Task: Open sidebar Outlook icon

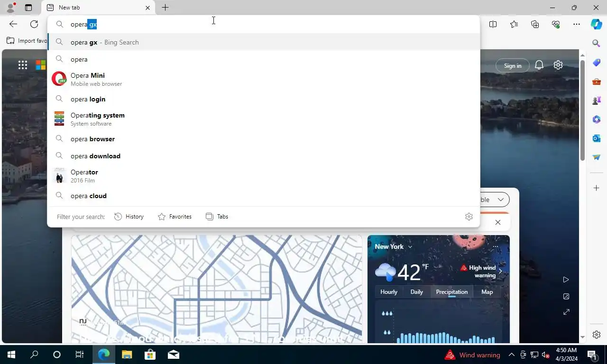Action: 597,138
